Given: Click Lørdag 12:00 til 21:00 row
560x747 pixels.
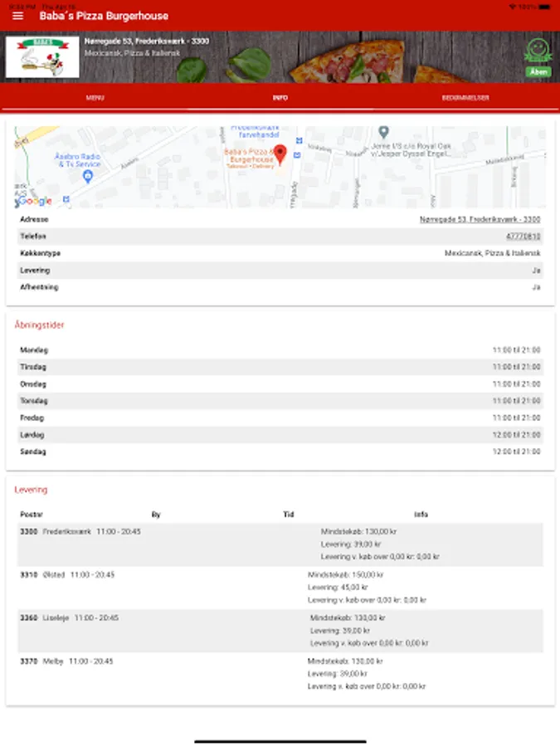Looking at the screenshot, I should coord(280,434).
